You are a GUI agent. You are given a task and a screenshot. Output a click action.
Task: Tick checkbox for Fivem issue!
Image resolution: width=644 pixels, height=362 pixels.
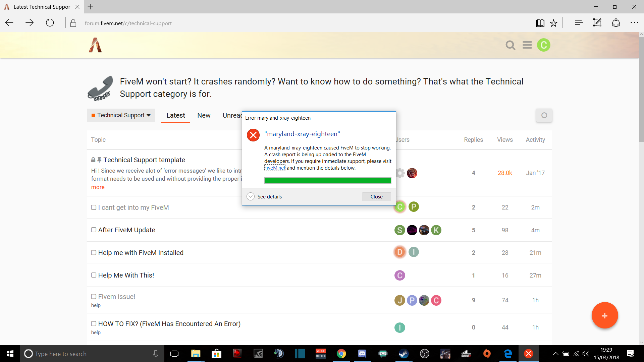click(x=94, y=297)
